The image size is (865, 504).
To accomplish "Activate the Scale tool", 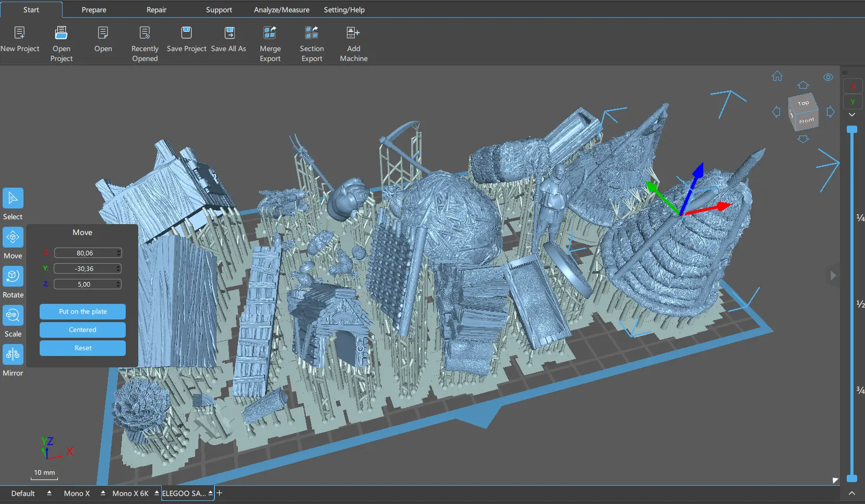I will pyautogui.click(x=13, y=315).
